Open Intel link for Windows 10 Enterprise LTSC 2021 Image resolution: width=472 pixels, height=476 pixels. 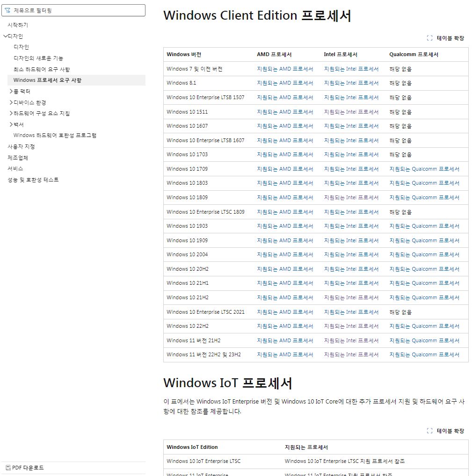click(x=351, y=312)
